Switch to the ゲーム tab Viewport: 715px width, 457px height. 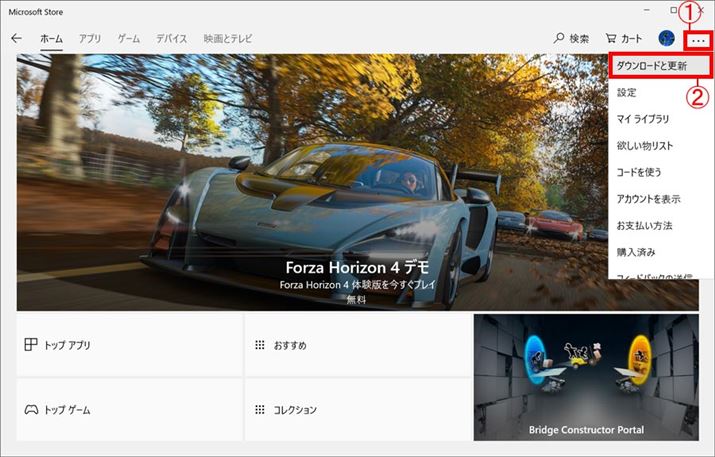(x=129, y=39)
